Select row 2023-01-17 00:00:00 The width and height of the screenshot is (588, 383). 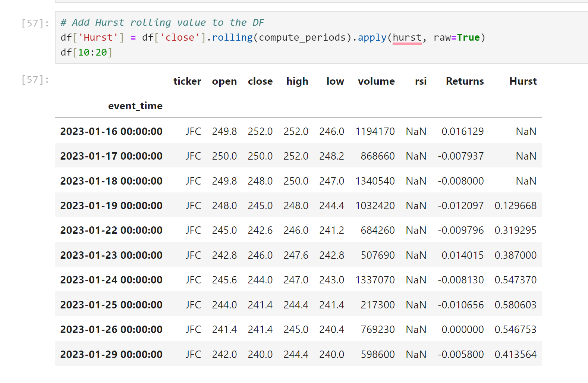click(298, 156)
